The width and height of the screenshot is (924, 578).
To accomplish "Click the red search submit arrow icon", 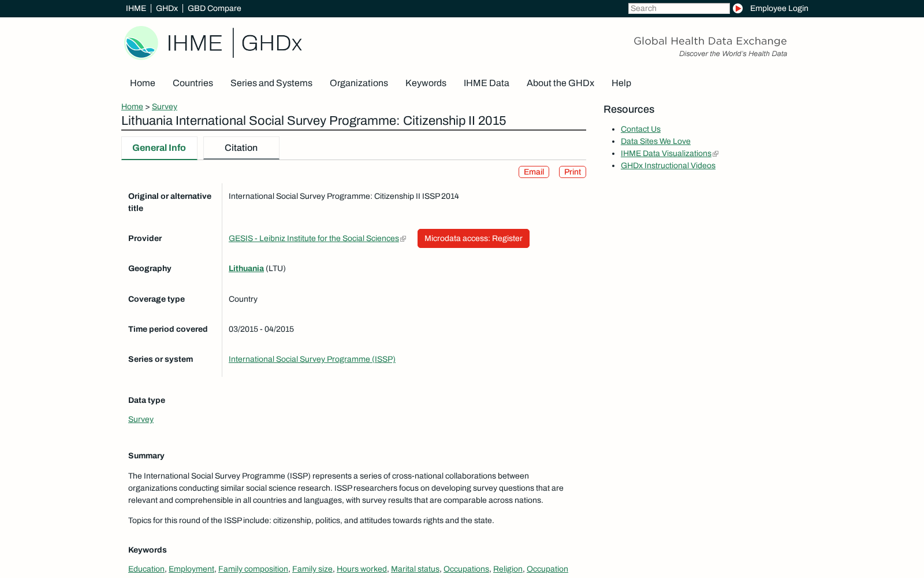I will coord(737,8).
